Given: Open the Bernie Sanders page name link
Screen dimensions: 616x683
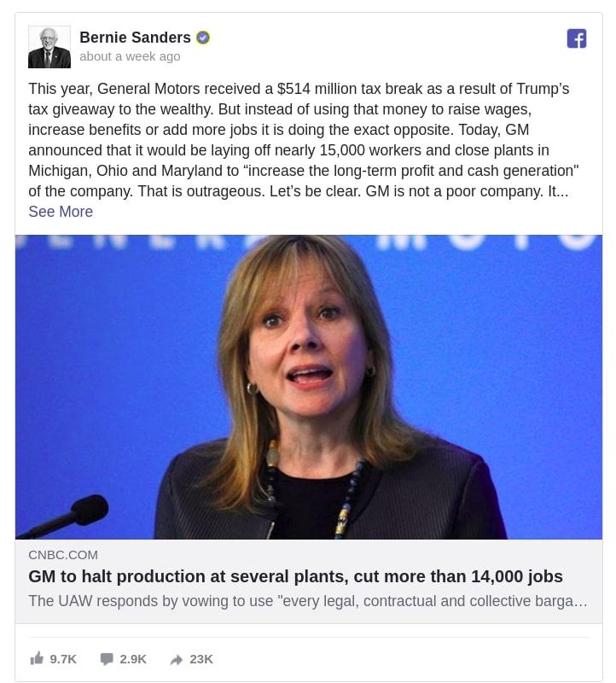Looking at the screenshot, I should point(135,38).
